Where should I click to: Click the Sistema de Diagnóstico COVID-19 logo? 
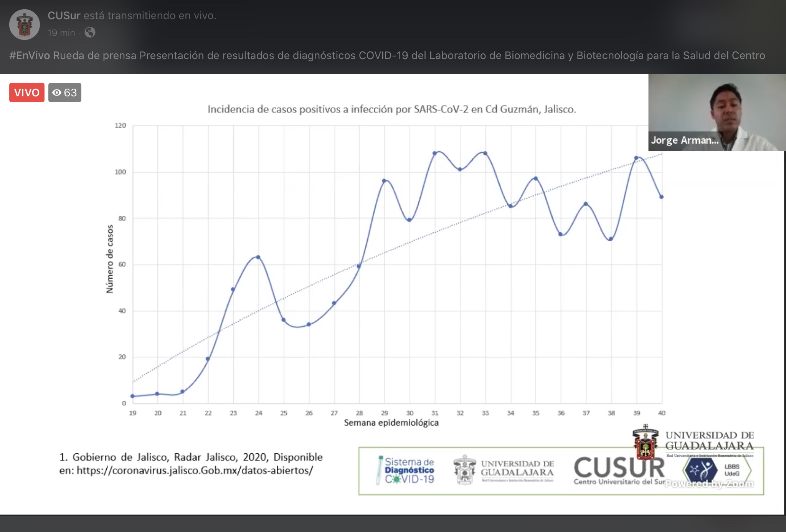click(x=406, y=471)
